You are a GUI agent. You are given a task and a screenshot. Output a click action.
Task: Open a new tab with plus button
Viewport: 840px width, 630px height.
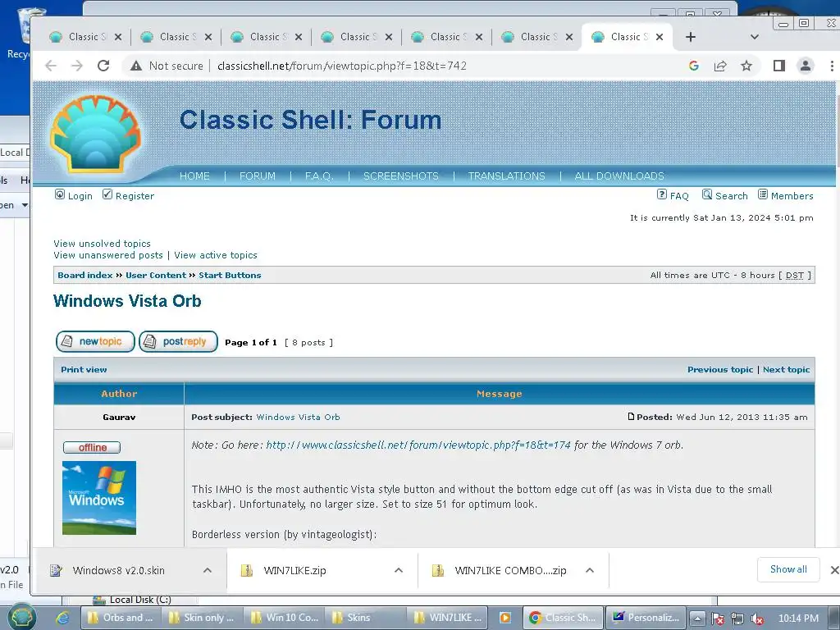tap(691, 37)
